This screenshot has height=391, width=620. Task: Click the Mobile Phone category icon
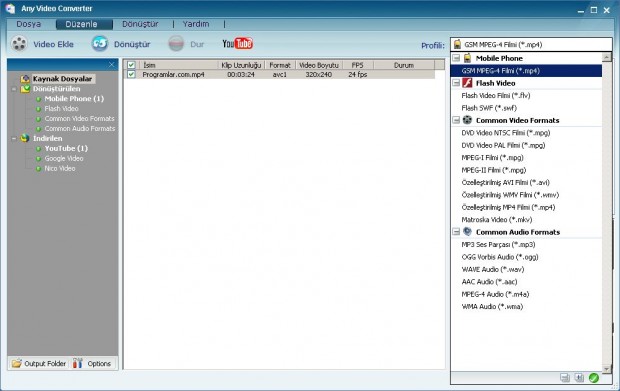[467, 58]
